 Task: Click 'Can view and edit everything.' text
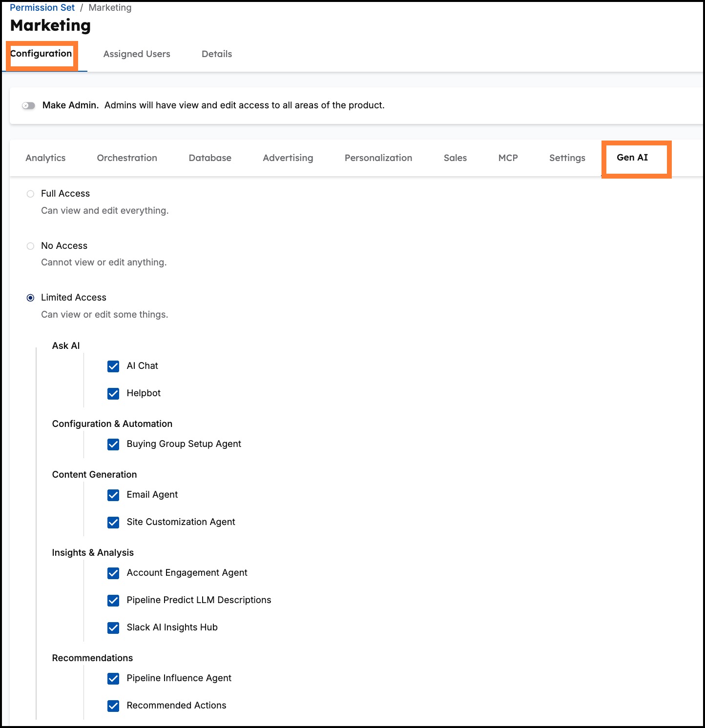pyautogui.click(x=105, y=211)
